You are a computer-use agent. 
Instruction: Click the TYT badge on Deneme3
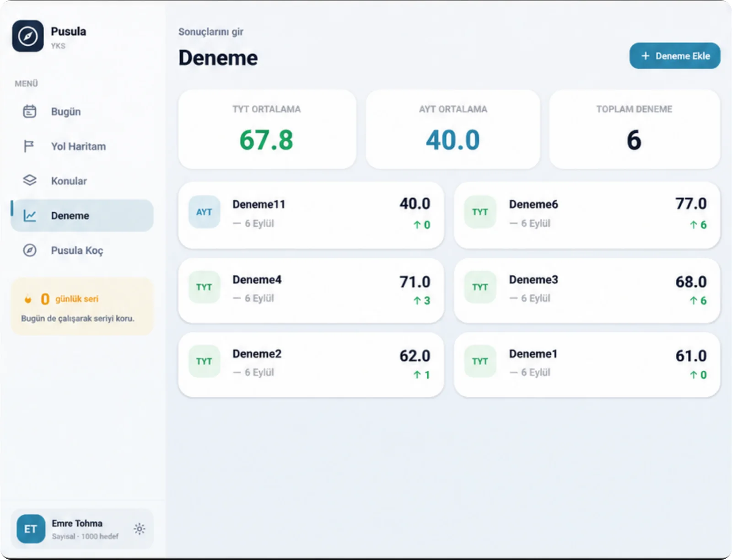[x=480, y=287]
